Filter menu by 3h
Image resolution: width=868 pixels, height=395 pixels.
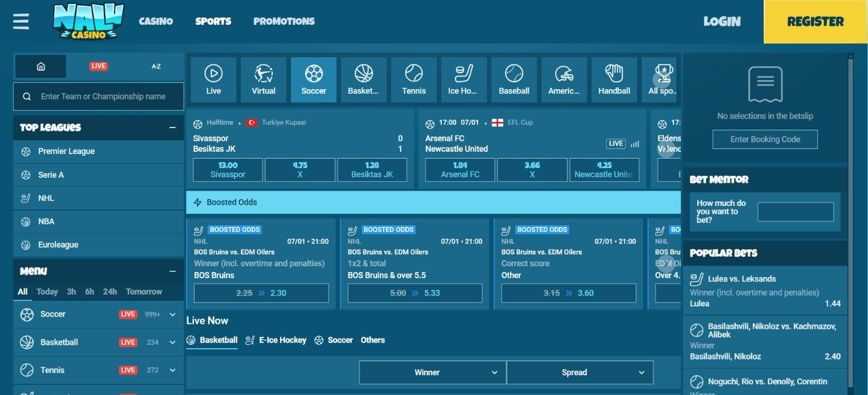point(72,292)
